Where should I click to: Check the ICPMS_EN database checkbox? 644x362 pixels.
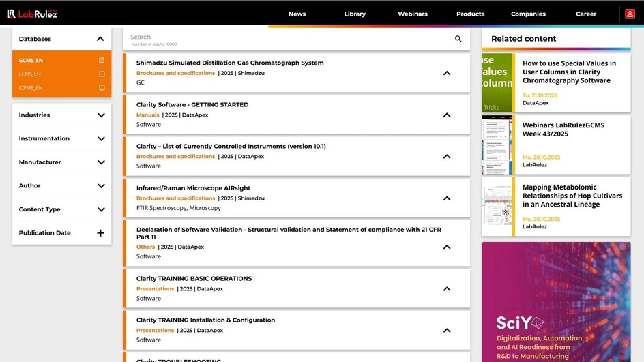tap(102, 88)
